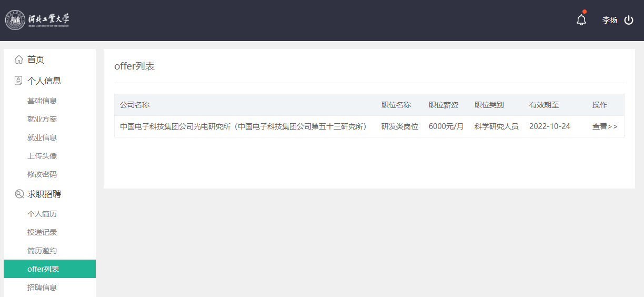
Task: Click the 科学研究人员 category cell
Action: [x=496, y=126]
